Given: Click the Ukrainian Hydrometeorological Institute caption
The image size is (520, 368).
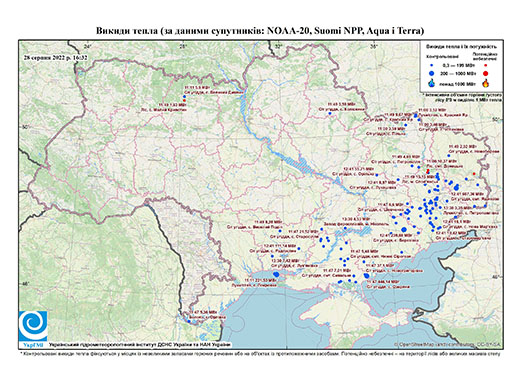Looking at the screenshot, I should click(x=139, y=344).
